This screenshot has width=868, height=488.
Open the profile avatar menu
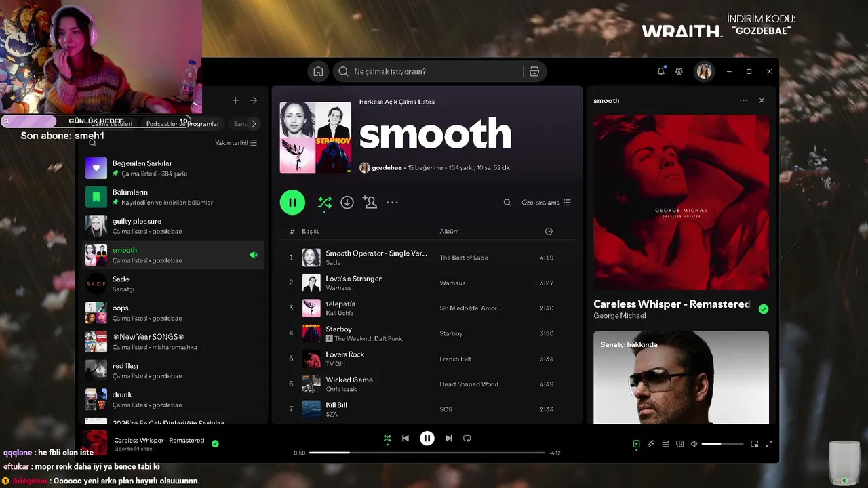705,71
